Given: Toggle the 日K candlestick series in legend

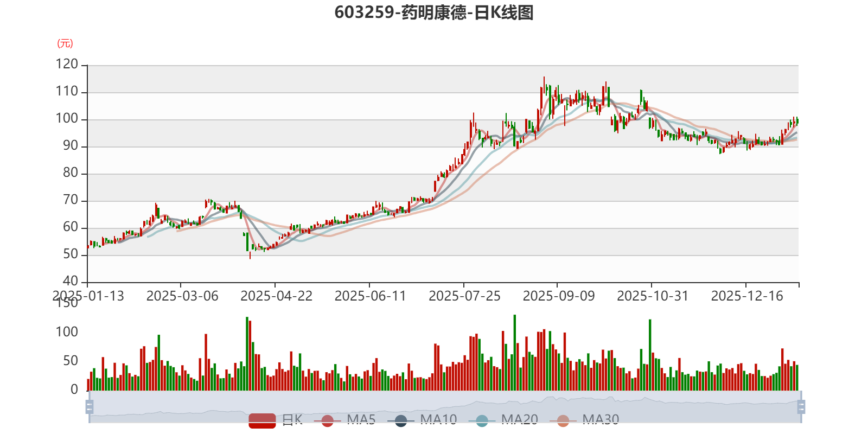Looking at the screenshot, I should point(276,420).
